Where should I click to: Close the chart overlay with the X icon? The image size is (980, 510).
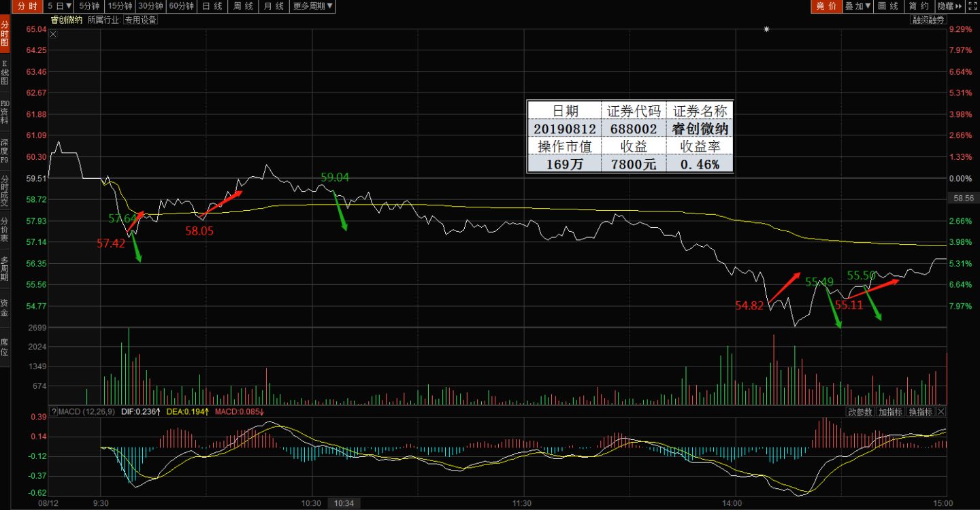54,34
